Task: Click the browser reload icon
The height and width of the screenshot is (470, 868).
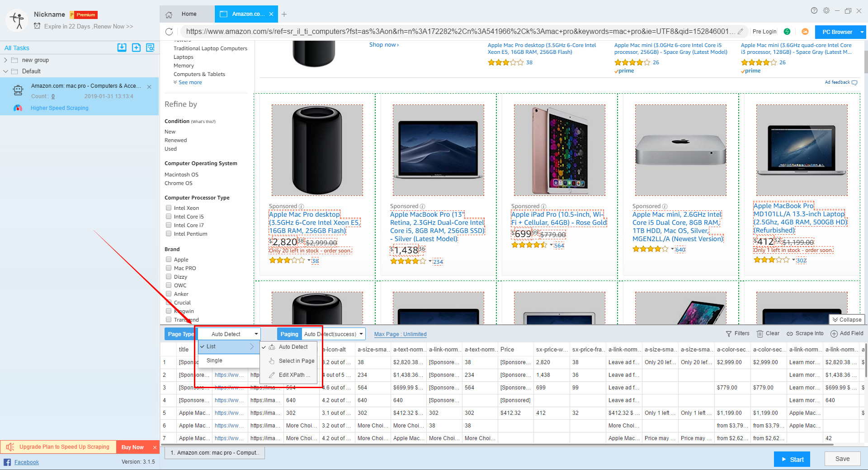Action: 169,32
